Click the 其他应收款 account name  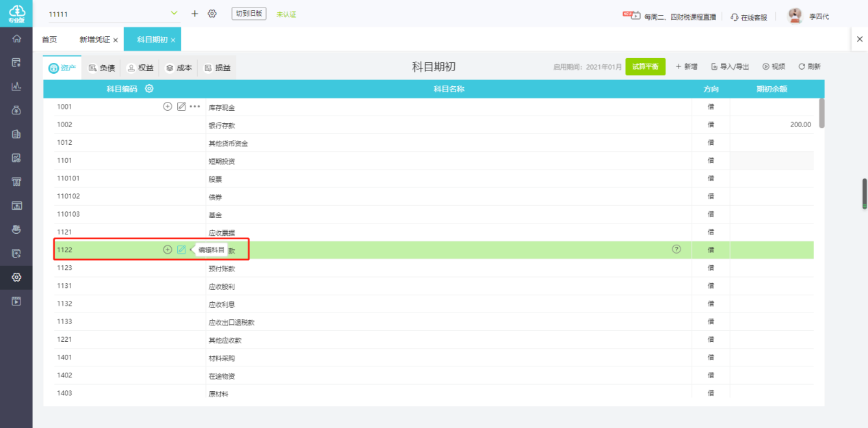coord(225,340)
